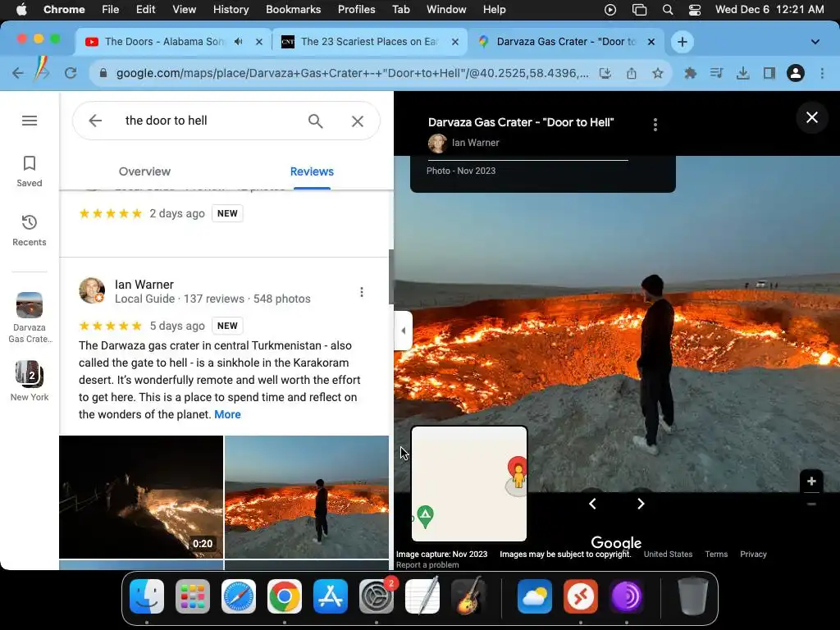Open Finder from the Dock
The height and width of the screenshot is (630, 840).
(x=147, y=596)
